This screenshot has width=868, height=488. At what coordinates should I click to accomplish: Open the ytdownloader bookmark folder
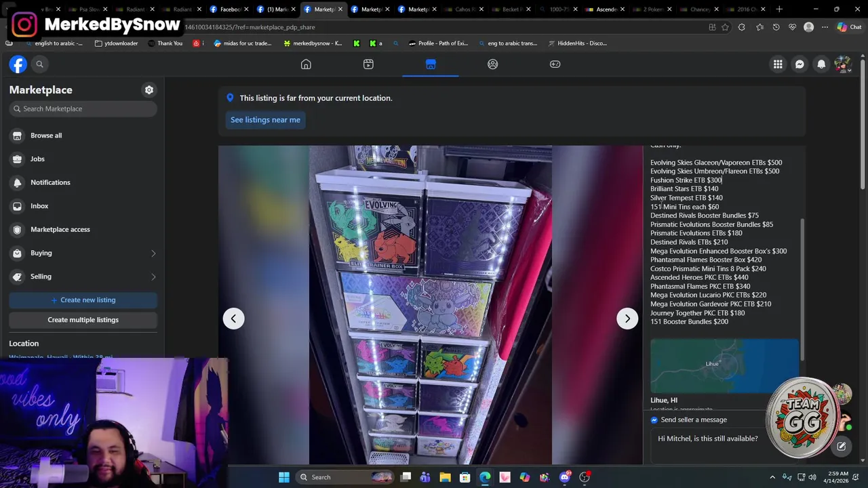117,43
